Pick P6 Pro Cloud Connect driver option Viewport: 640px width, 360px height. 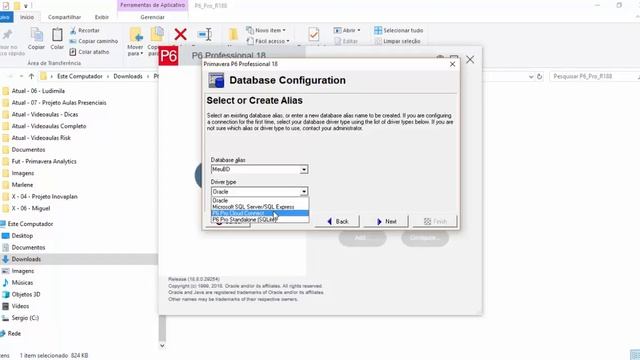pyautogui.click(x=260, y=213)
